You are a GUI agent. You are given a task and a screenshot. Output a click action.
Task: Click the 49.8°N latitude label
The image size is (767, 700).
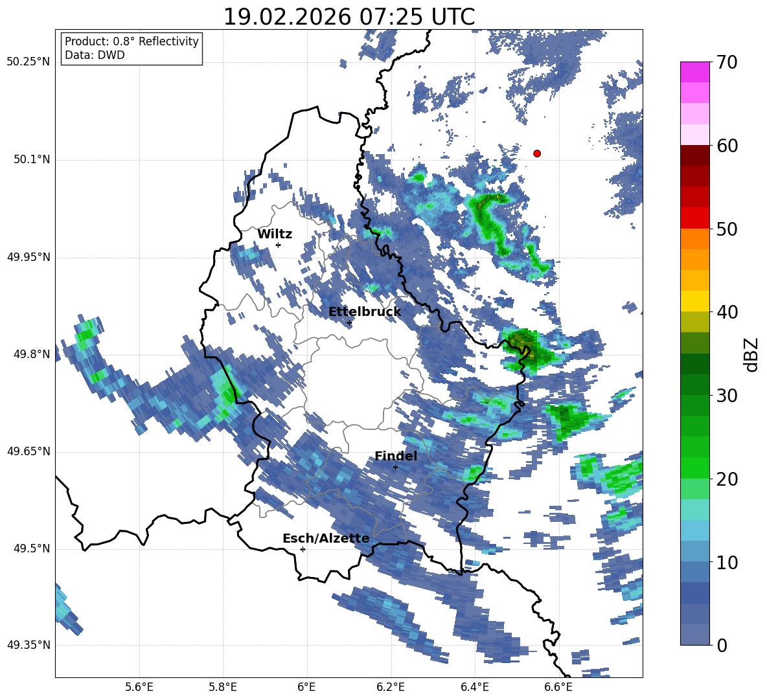(x=32, y=354)
